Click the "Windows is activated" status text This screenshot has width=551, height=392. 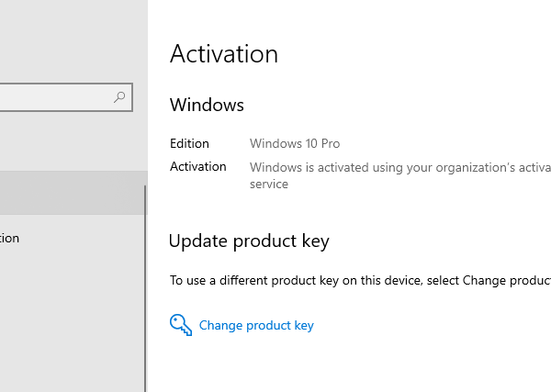[399, 167]
